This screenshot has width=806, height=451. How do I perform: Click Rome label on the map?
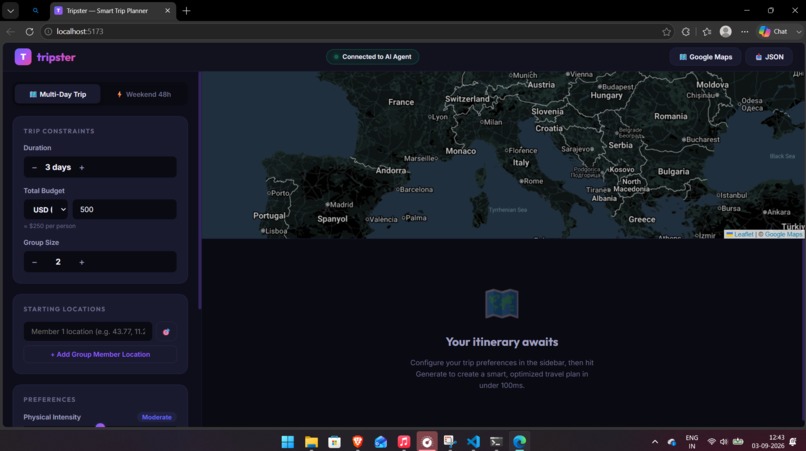[532, 181]
